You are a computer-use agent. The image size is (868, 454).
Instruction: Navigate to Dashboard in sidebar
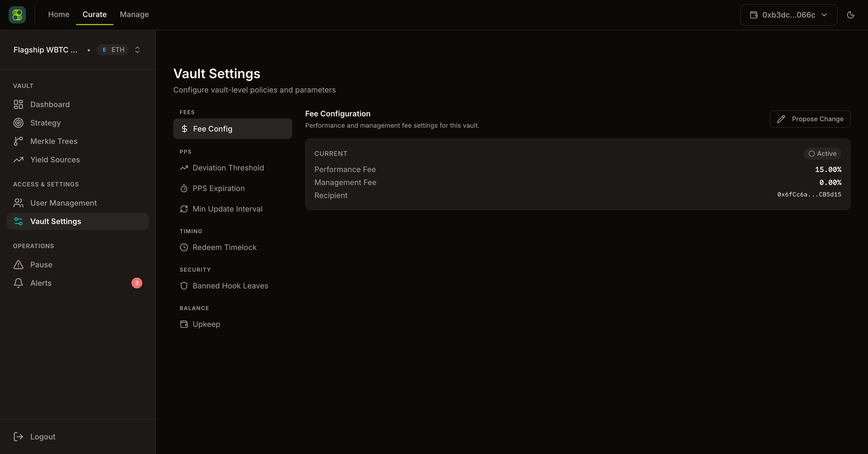coord(78,105)
